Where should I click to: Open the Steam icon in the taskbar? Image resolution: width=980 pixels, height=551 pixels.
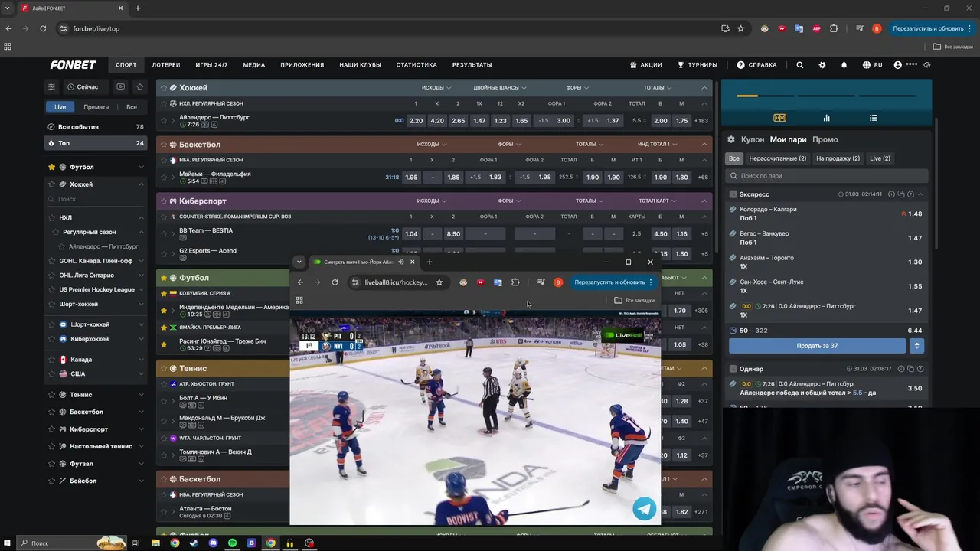point(194,543)
